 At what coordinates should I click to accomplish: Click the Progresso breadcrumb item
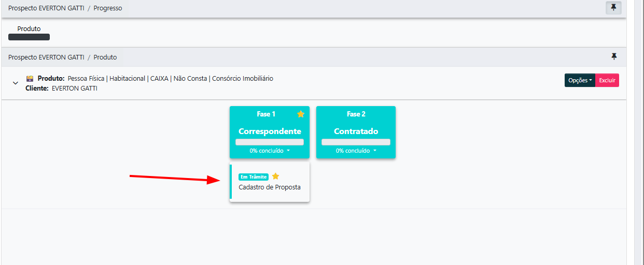click(x=108, y=8)
